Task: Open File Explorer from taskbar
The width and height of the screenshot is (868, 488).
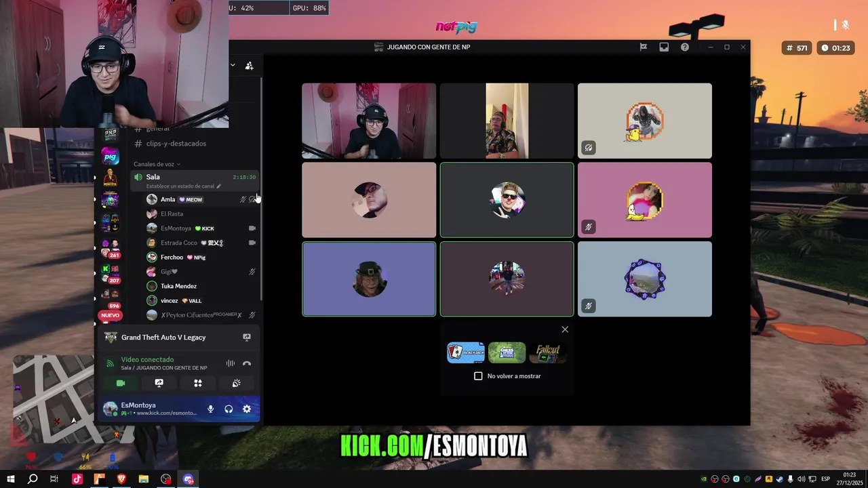Action: 144,479
